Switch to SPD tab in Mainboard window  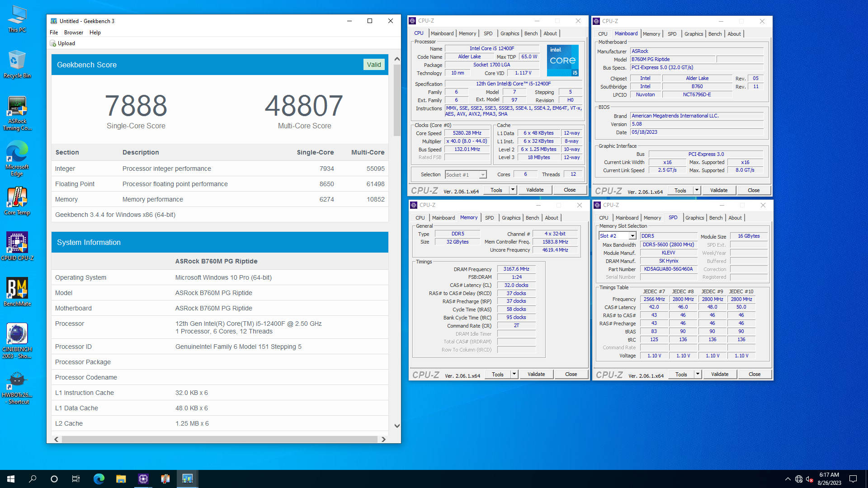tap(672, 34)
